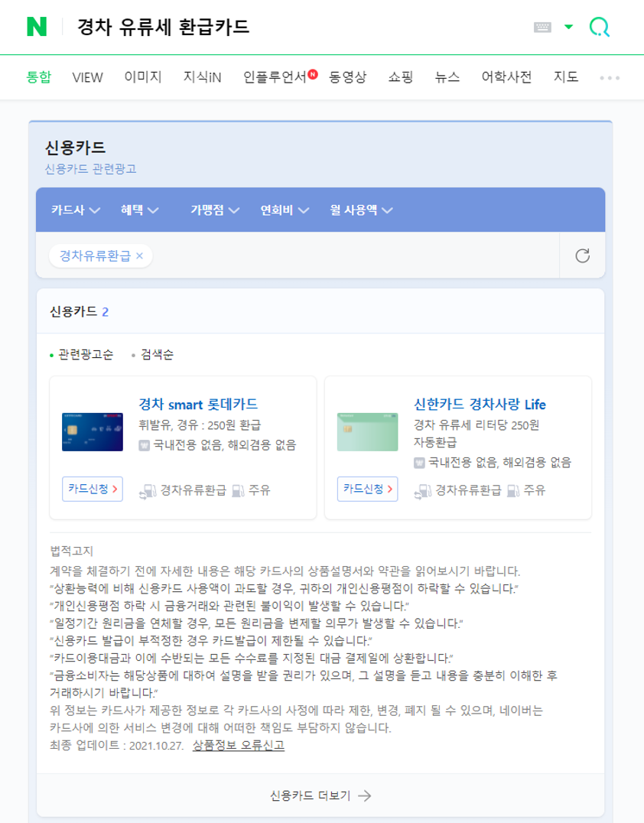Go to the 지도 tab

tap(566, 77)
